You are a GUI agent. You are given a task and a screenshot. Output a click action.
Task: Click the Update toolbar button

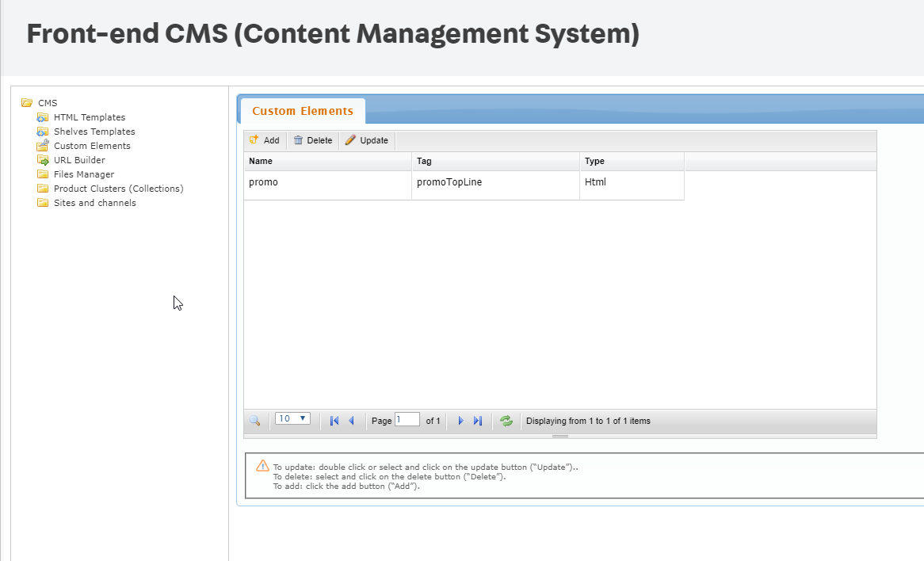coord(367,140)
